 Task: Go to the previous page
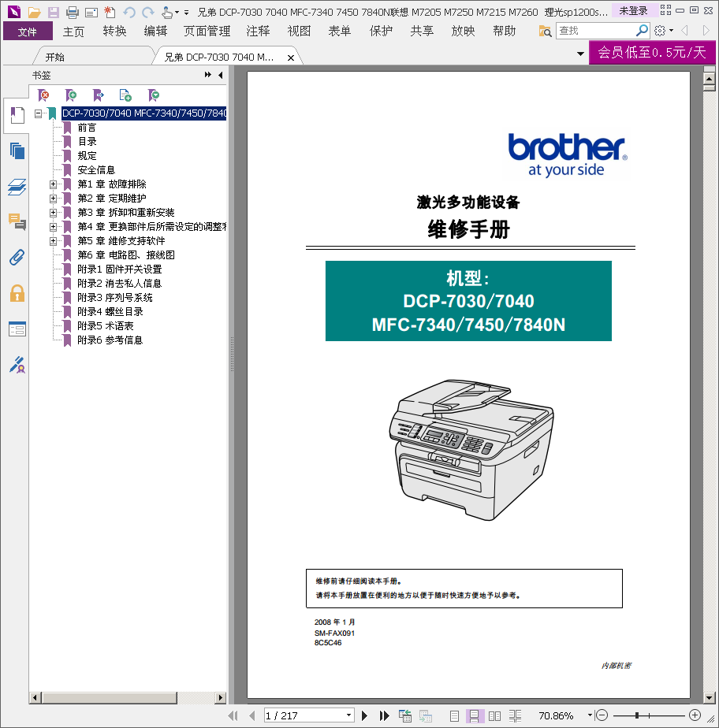[x=251, y=715]
